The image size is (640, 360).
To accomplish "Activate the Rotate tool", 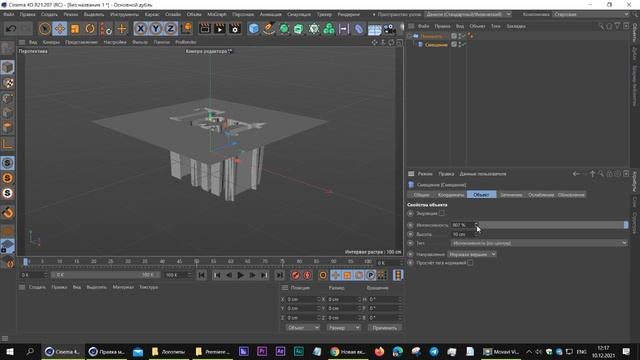I will (x=90, y=29).
